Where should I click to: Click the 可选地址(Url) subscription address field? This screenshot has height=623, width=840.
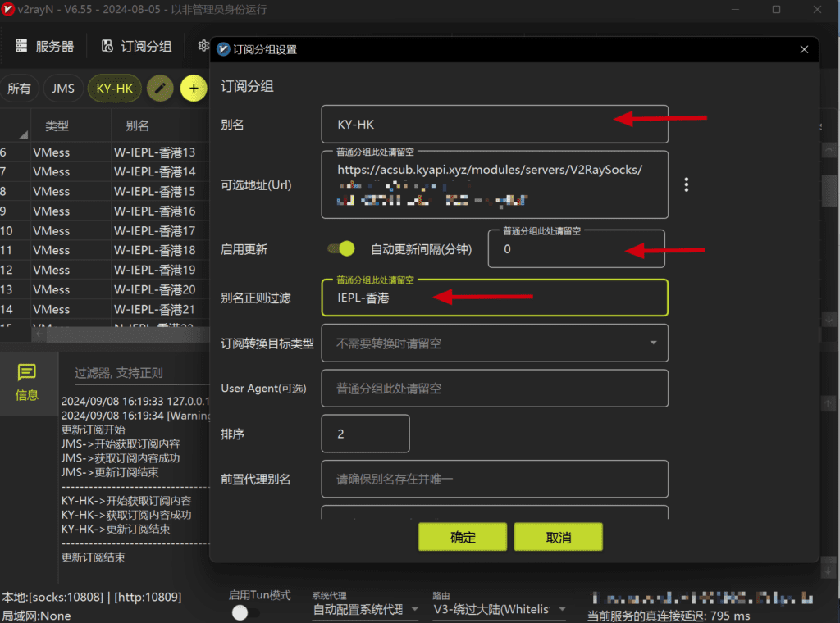point(495,185)
